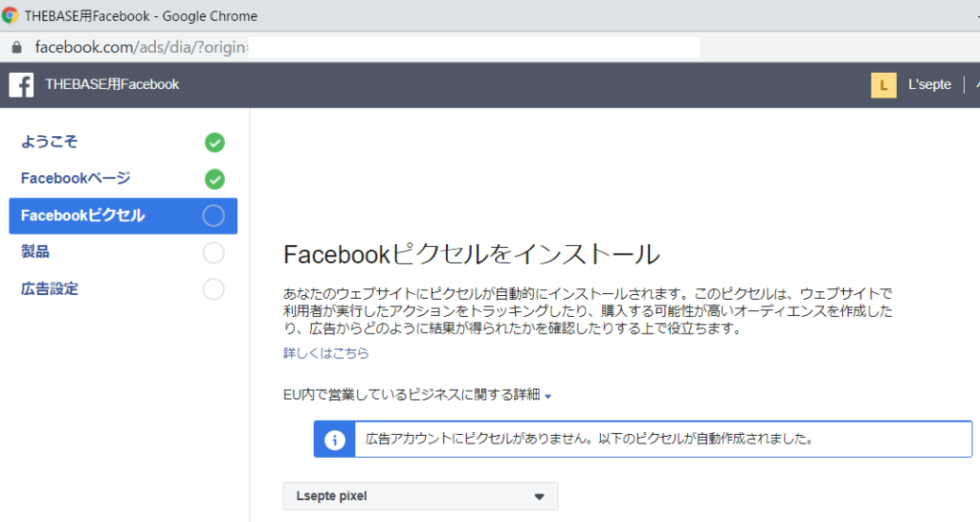Click empty circle beside Facebookピクセル
The image size is (980, 522).
click(x=213, y=216)
